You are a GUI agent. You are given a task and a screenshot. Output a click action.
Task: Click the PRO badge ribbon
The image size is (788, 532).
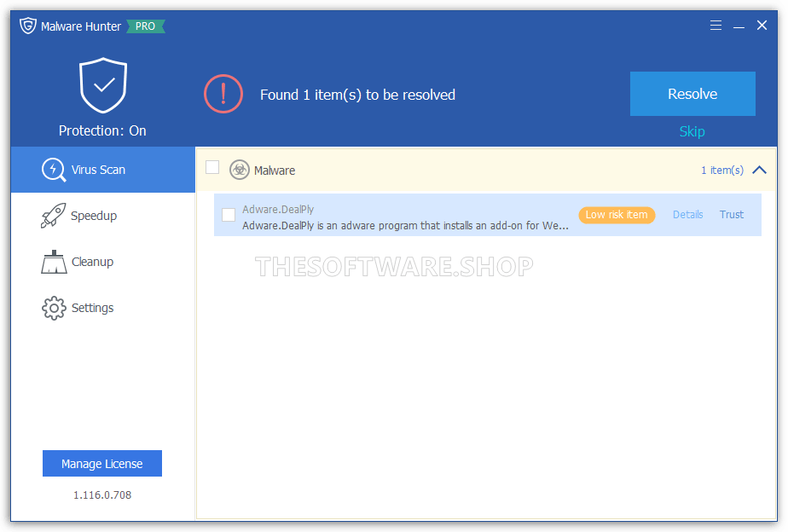click(x=145, y=26)
